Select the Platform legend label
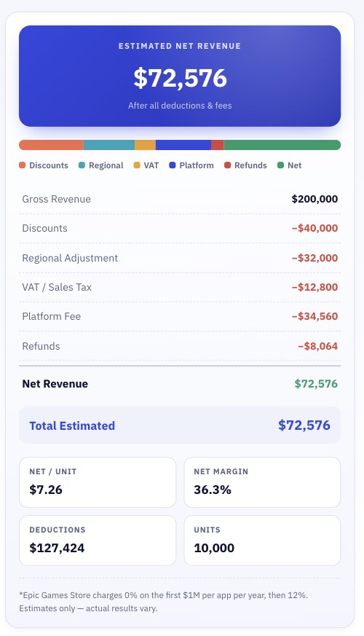 click(x=197, y=165)
